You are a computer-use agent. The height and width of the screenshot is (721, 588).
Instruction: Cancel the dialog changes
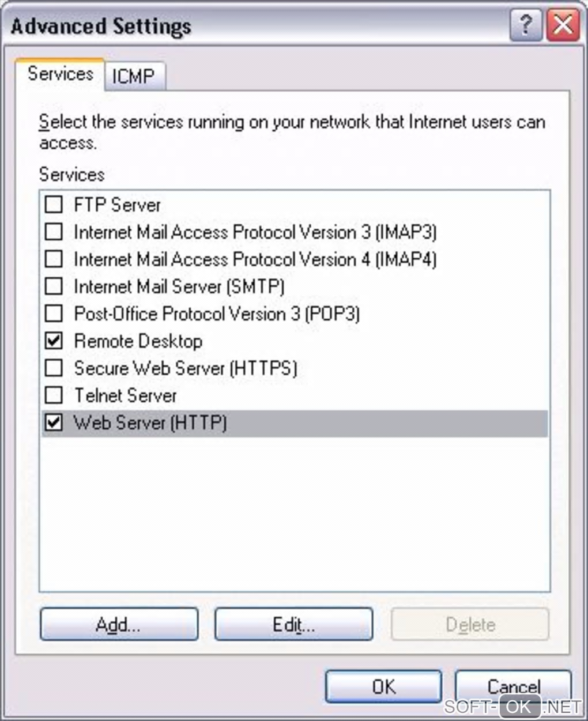tap(513, 686)
